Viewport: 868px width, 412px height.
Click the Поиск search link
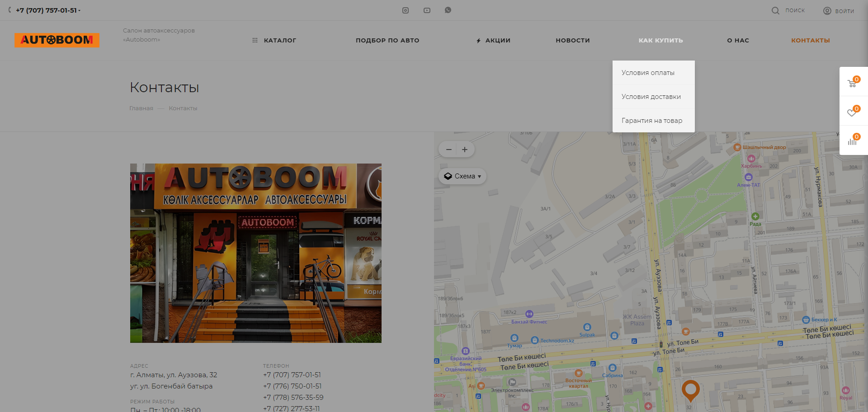tap(795, 10)
